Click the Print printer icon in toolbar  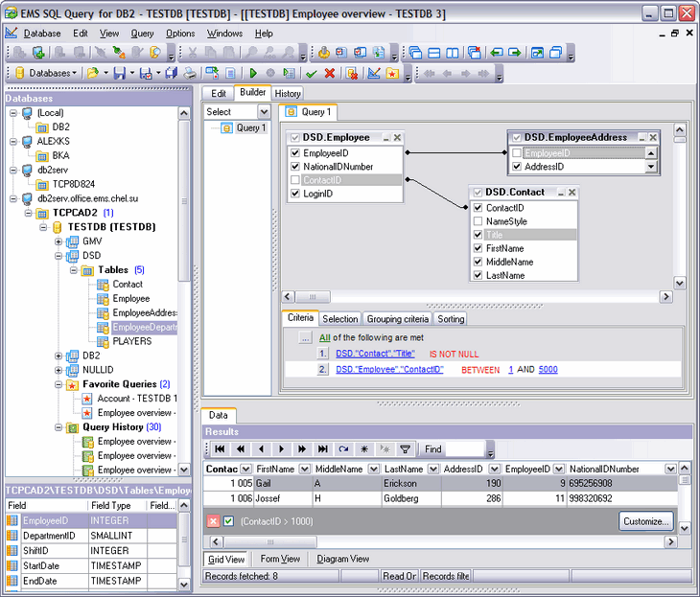click(x=190, y=73)
